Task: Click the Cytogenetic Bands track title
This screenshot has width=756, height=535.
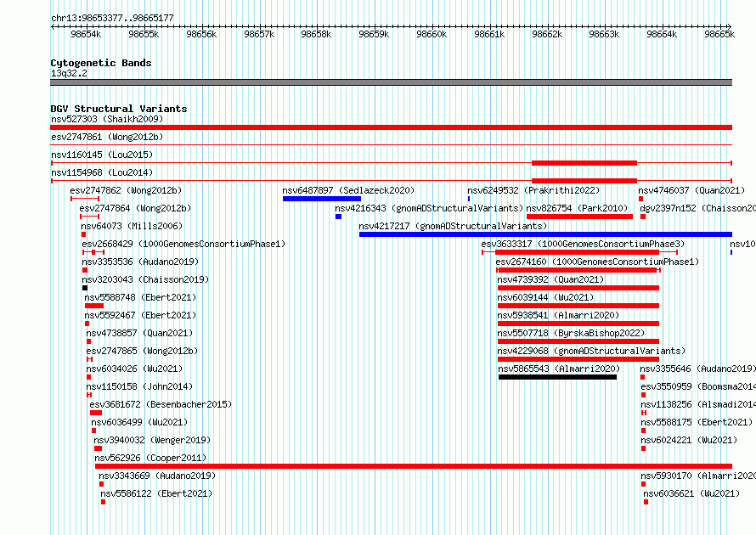Action: (x=101, y=63)
